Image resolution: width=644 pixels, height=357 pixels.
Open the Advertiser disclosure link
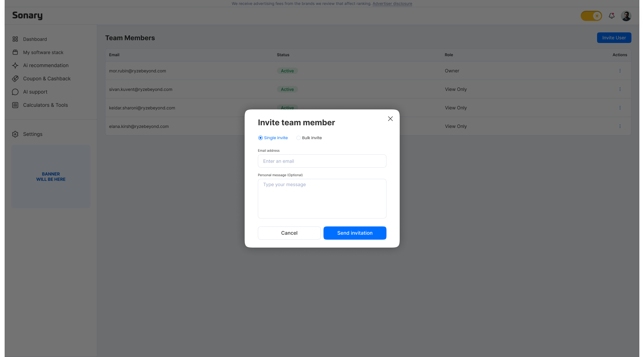point(392,4)
